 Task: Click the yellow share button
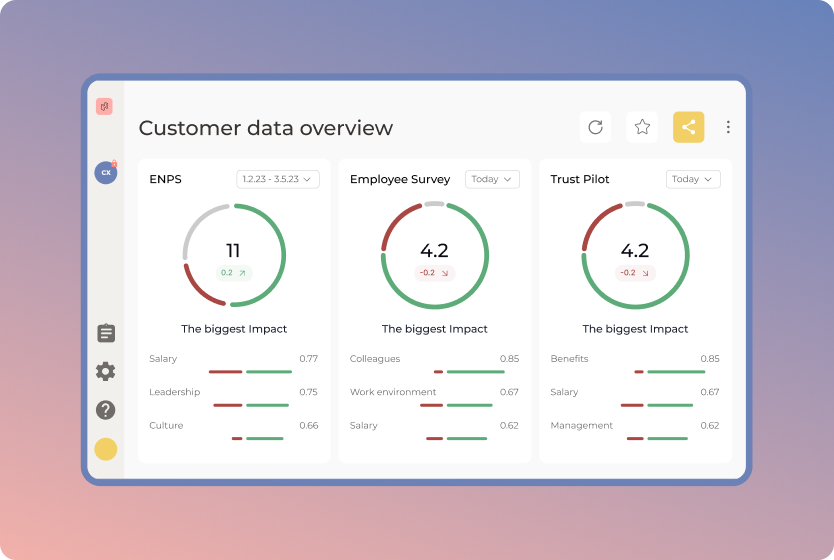[688, 127]
